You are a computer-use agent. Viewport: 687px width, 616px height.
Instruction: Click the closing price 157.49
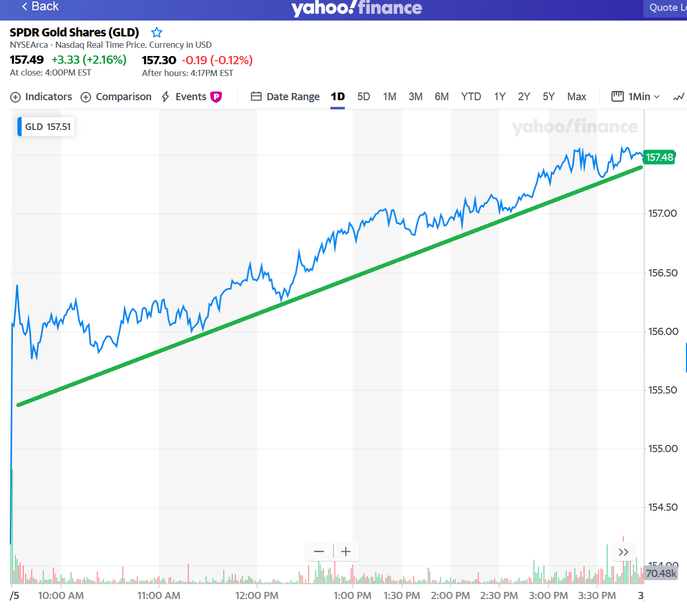pos(27,60)
